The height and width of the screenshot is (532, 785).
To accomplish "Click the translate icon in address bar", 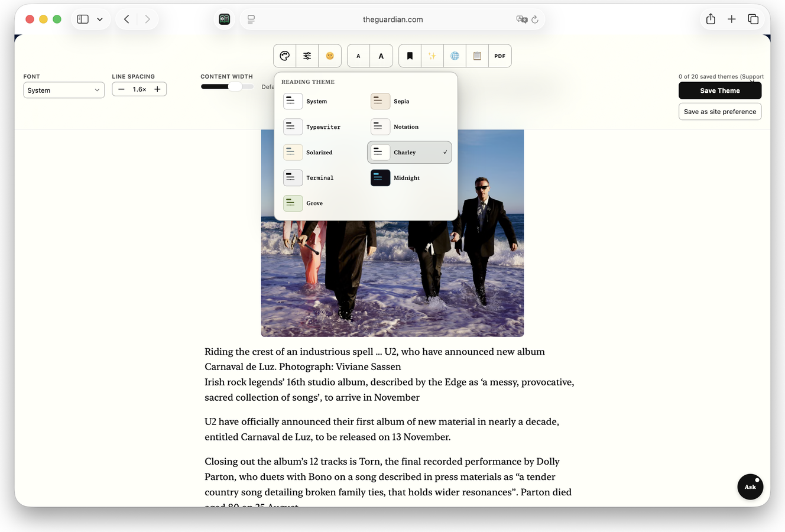I will click(x=522, y=20).
